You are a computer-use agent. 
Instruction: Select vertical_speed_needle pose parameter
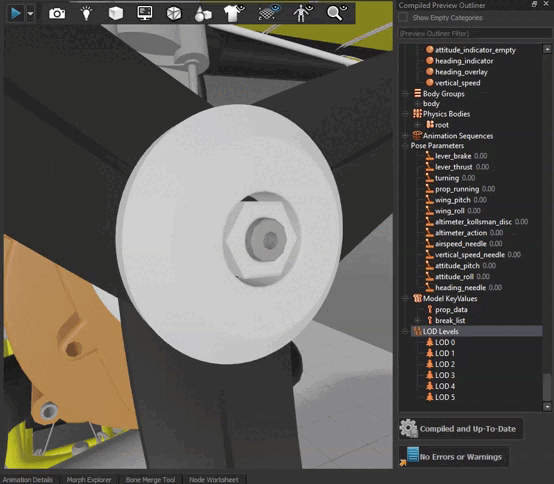coord(478,255)
